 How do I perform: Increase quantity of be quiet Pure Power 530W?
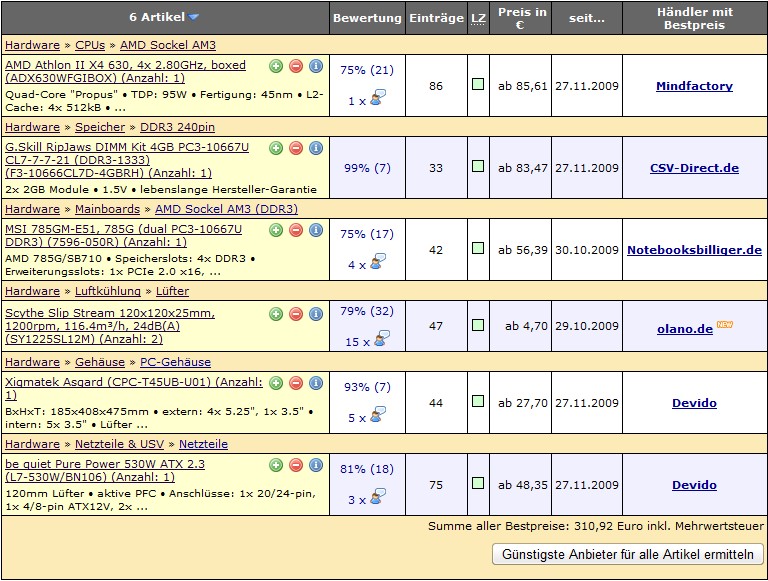(x=276, y=465)
